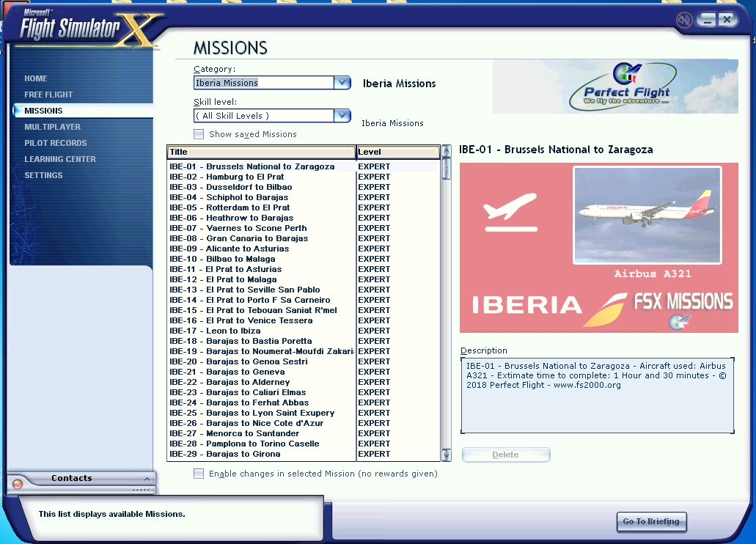Select IBE-03 - Dusseldorf to Bilbao
This screenshot has height=544, width=756.
coord(304,187)
